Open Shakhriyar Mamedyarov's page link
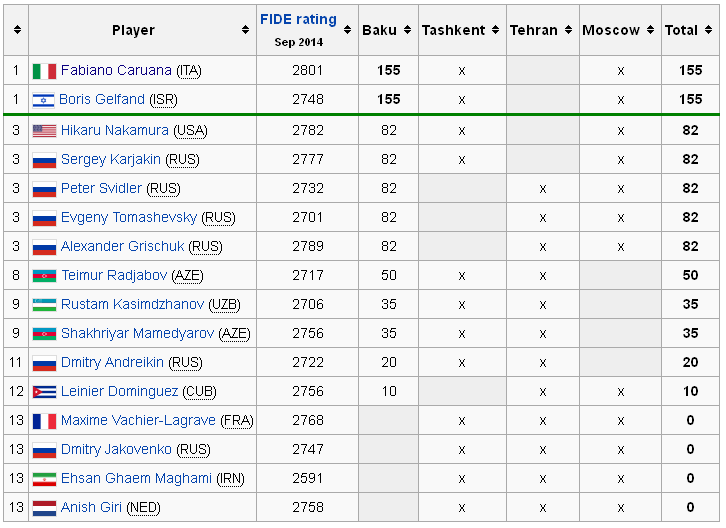Viewport: 726px width, 528px height. [137, 334]
